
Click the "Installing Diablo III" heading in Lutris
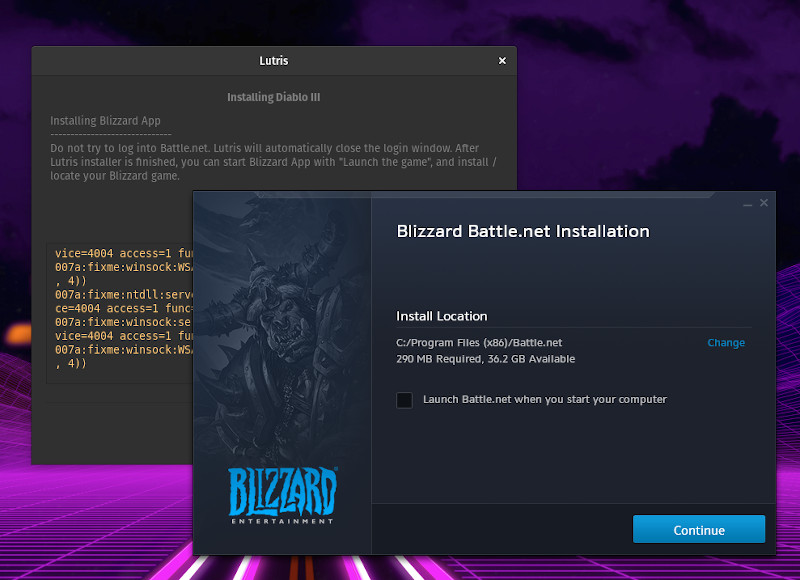(x=273, y=97)
